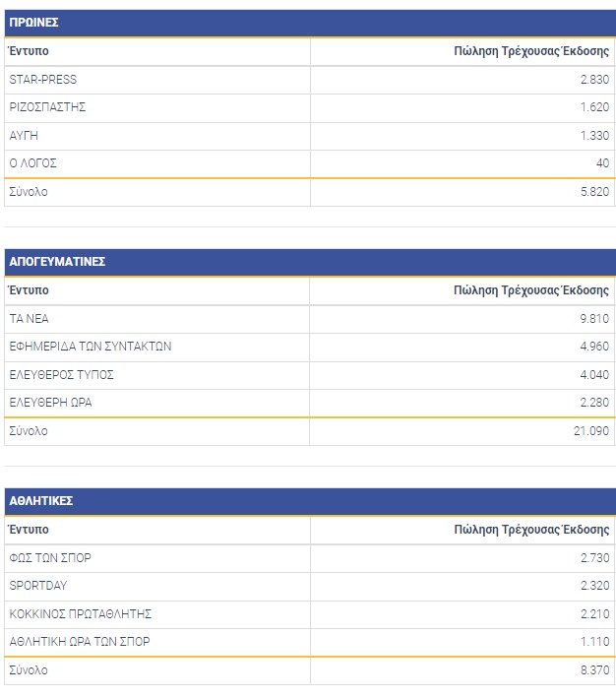Click the ΑΘΛΗΤΙΚΕΣ section header
616x698 pixels.
40,501
